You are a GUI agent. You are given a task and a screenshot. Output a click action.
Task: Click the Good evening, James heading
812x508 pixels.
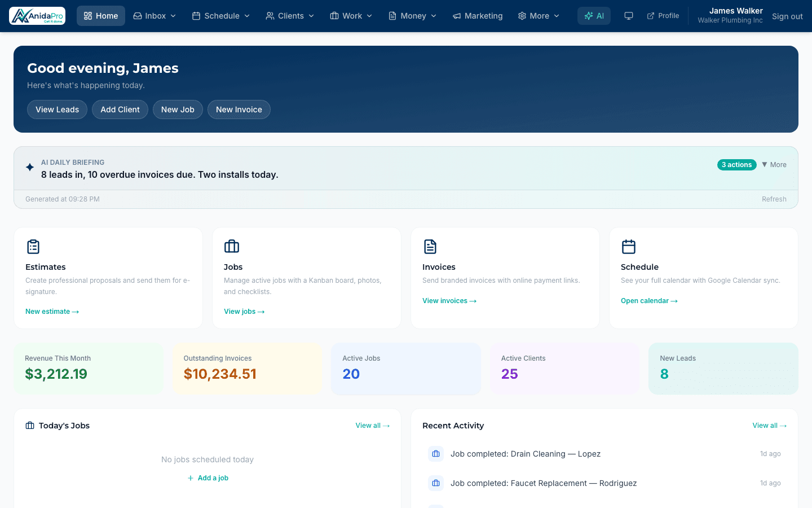103,68
